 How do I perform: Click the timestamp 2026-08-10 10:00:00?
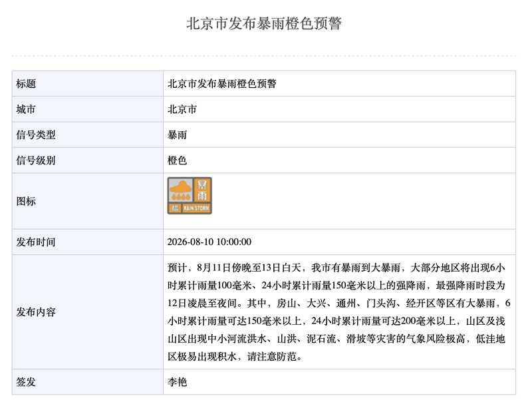pos(209,242)
